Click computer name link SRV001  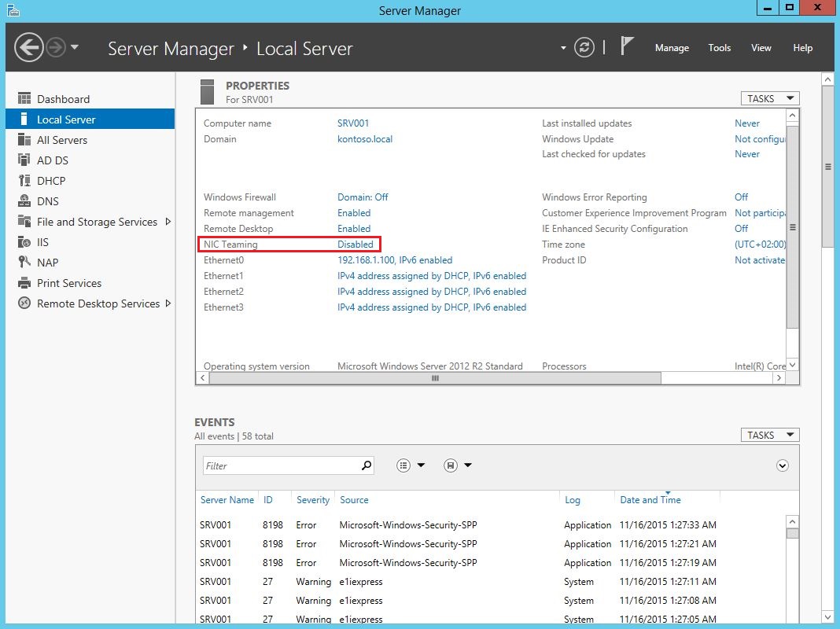(353, 123)
